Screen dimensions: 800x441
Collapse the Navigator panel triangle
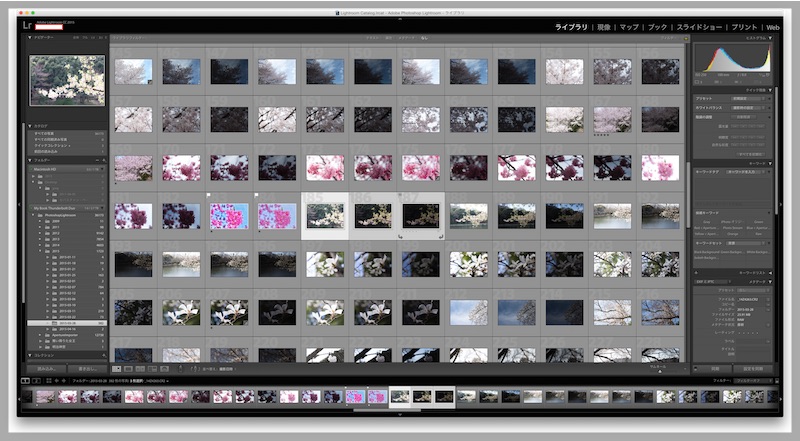pyautogui.click(x=30, y=37)
